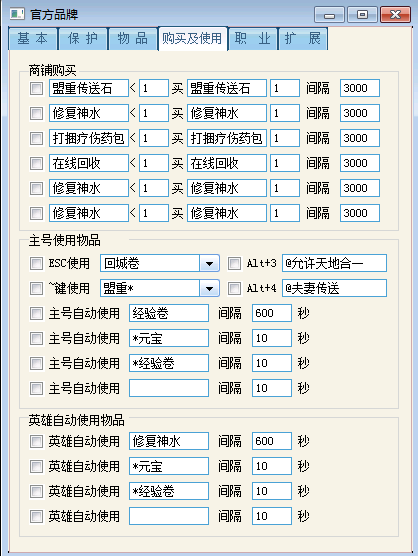
Task: Select the 购买及使用 tab
Action: coord(193,38)
